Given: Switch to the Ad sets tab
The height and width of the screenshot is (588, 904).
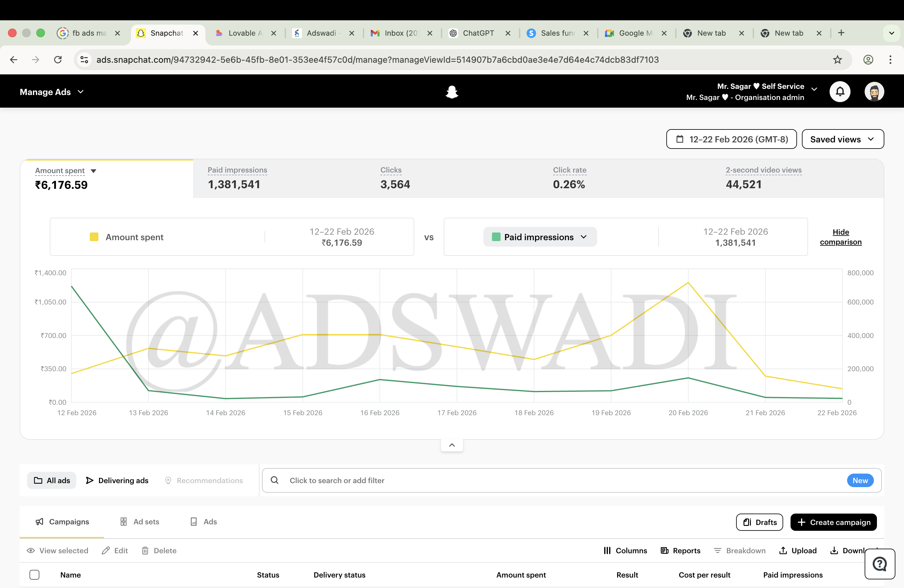Looking at the screenshot, I should (139, 522).
